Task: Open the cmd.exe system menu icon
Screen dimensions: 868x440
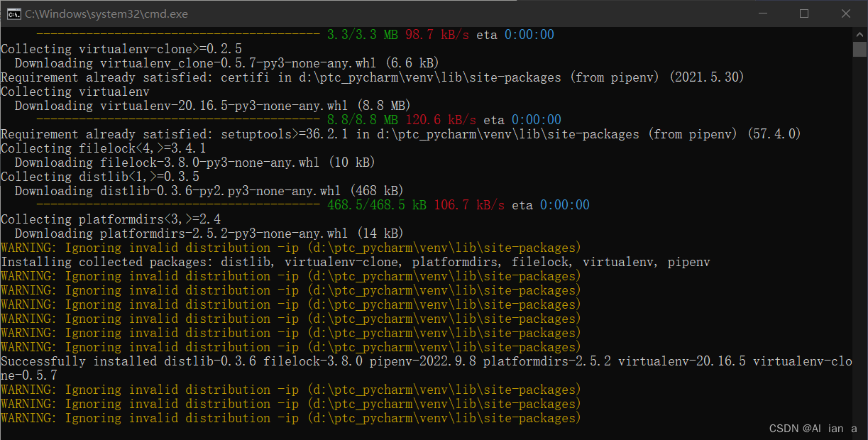Action: (13, 13)
